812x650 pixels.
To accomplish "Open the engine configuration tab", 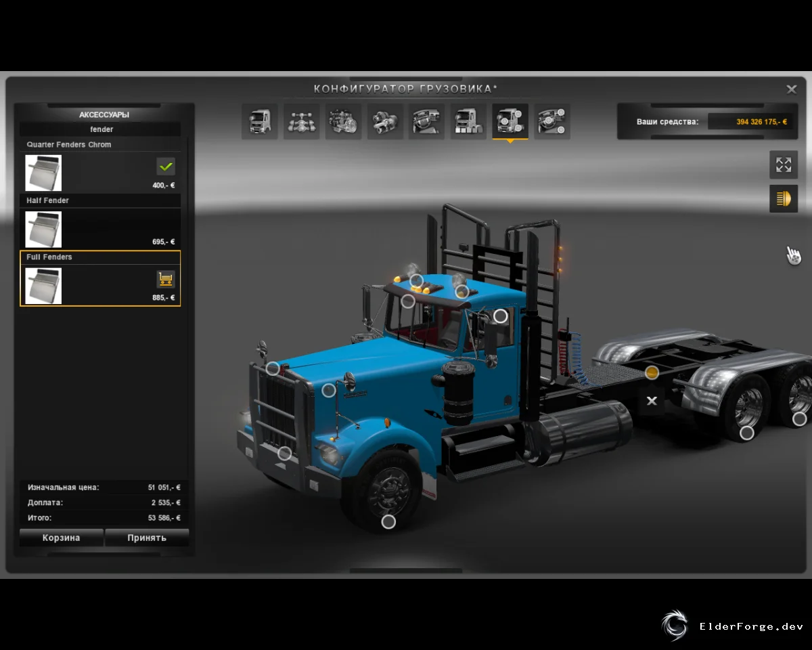I will coord(343,122).
